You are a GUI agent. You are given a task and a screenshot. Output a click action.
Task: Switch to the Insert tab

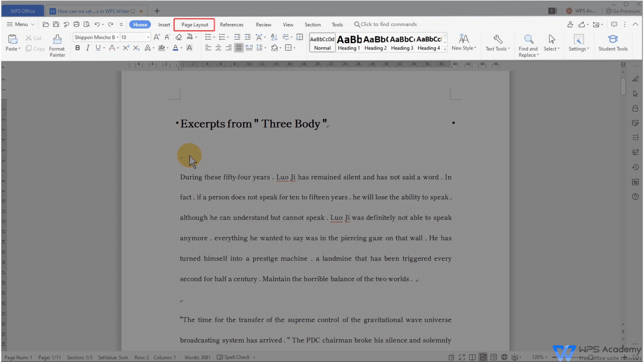(x=164, y=25)
